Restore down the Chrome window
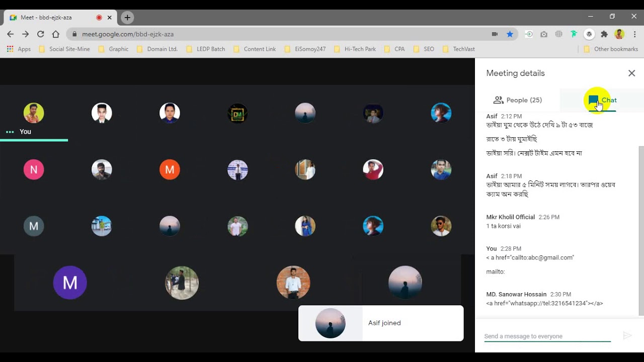 click(x=612, y=17)
